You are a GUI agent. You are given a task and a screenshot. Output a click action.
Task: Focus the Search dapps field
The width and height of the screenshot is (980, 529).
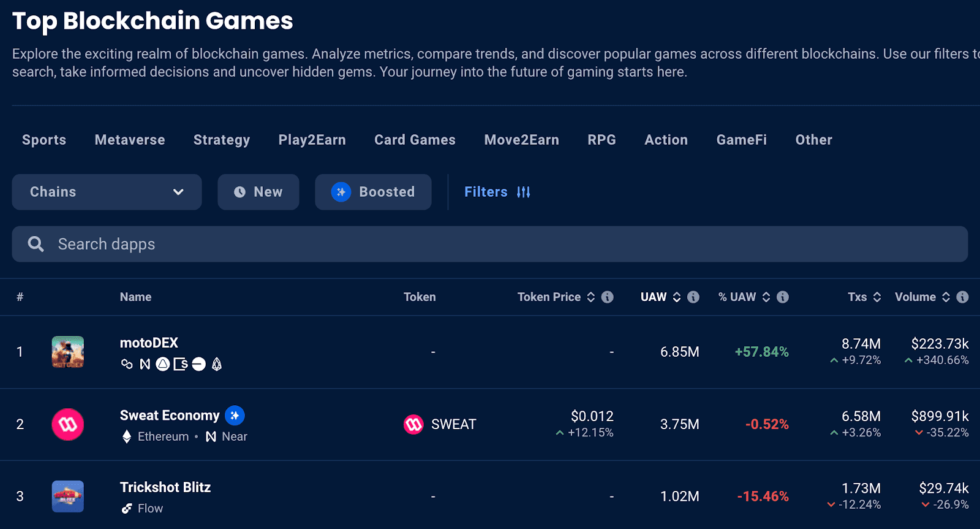(x=490, y=244)
